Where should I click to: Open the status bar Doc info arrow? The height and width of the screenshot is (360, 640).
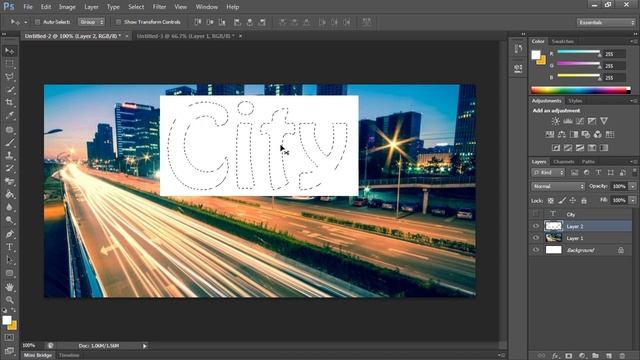point(144,346)
